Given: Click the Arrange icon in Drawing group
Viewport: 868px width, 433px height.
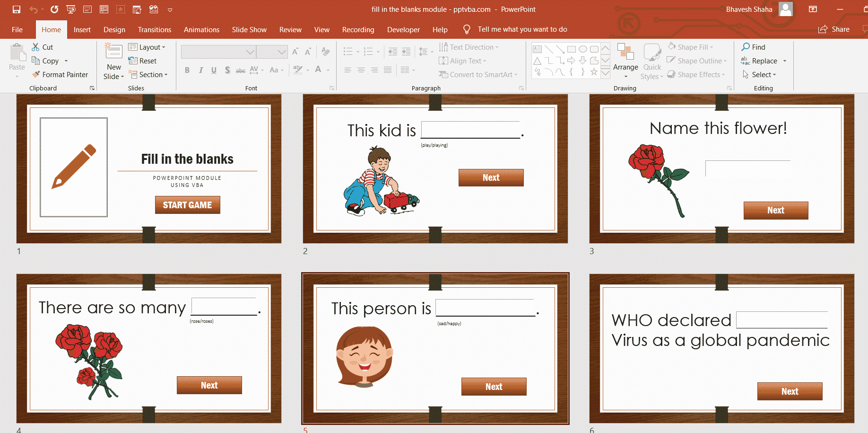Looking at the screenshot, I should [625, 53].
